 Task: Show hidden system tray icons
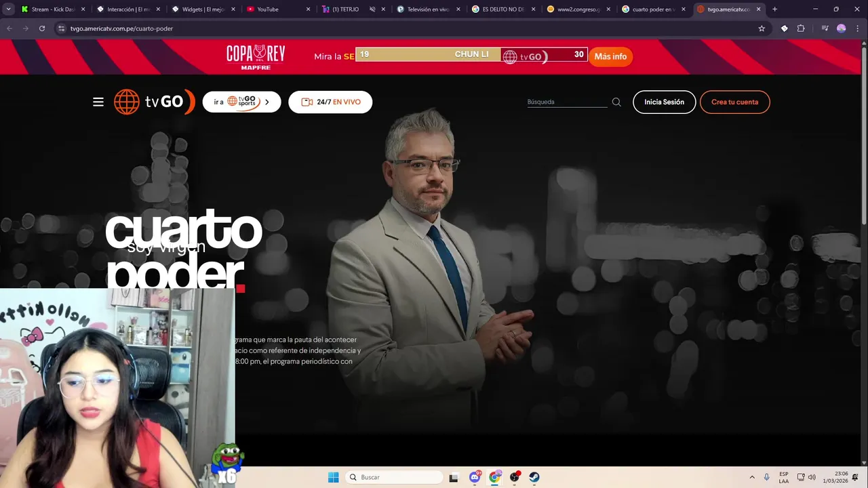752,477
